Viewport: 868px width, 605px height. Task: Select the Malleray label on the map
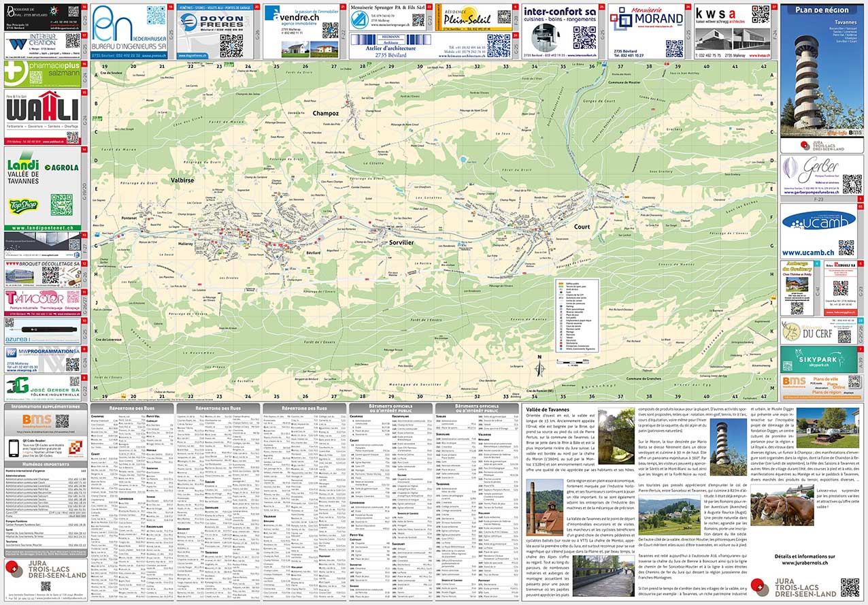(184, 244)
